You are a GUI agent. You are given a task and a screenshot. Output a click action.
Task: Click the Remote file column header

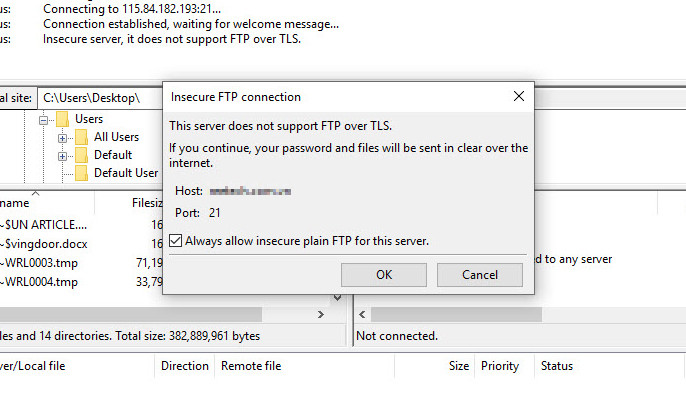pyautogui.click(x=251, y=366)
